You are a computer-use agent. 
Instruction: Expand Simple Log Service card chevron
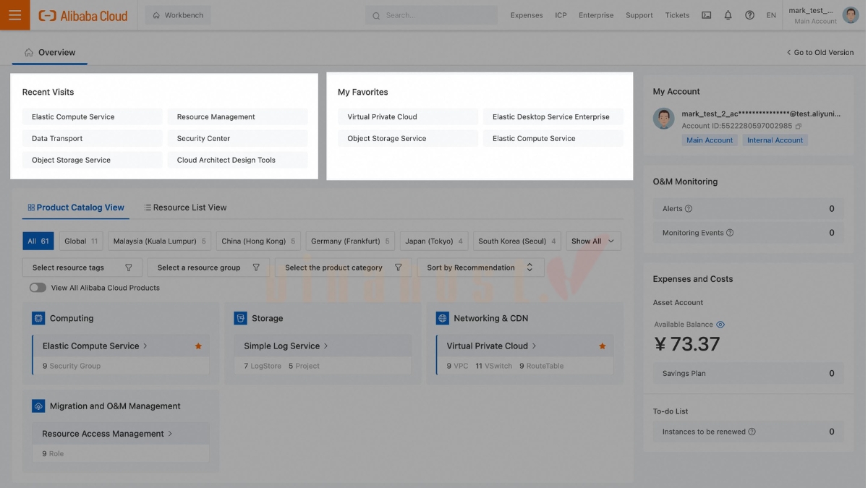(x=326, y=346)
